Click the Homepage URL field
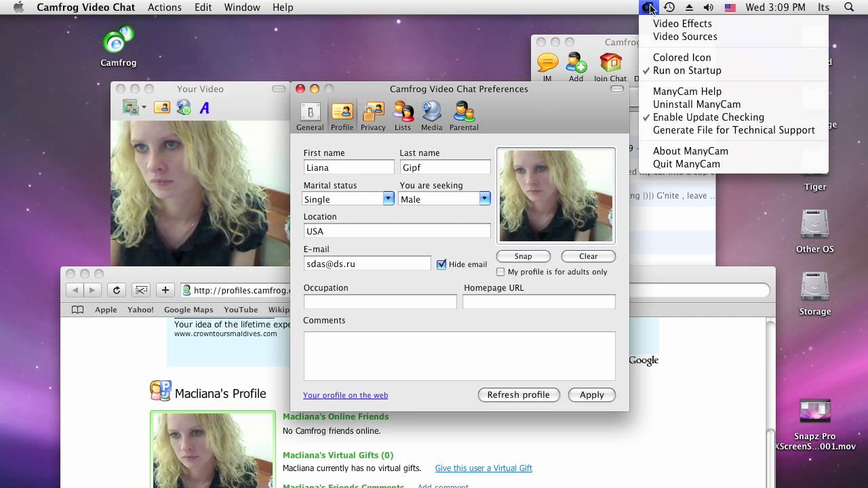This screenshot has height=488, width=868. (539, 302)
